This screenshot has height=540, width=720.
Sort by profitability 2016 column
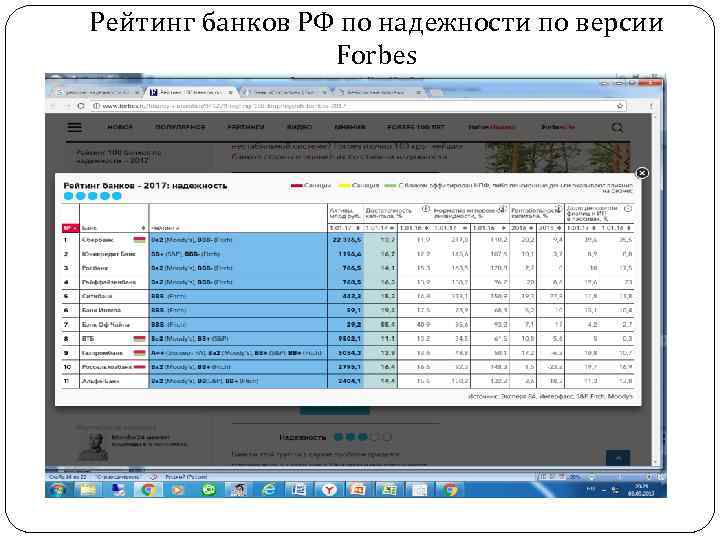tap(523, 228)
